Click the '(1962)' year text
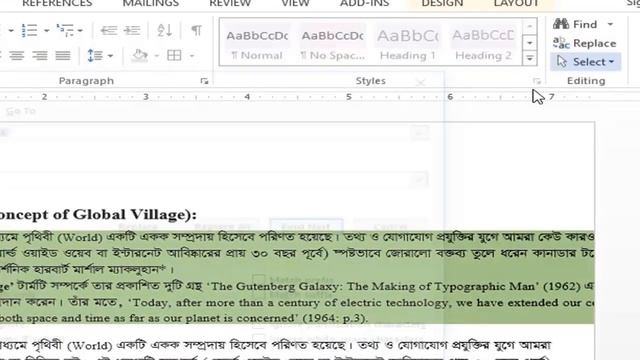The width and height of the screenshot is (640, 360). 562,287
